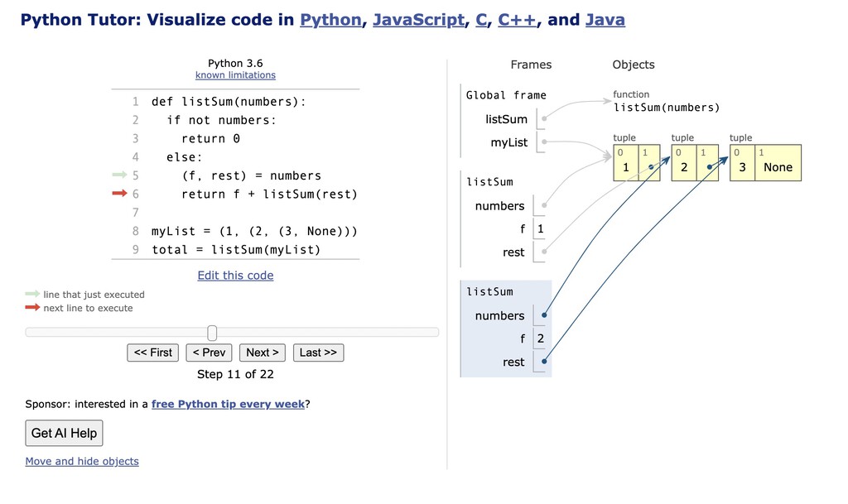Click 'Edit this code' to modify the program
848x504 pixels.
(235, 275)
